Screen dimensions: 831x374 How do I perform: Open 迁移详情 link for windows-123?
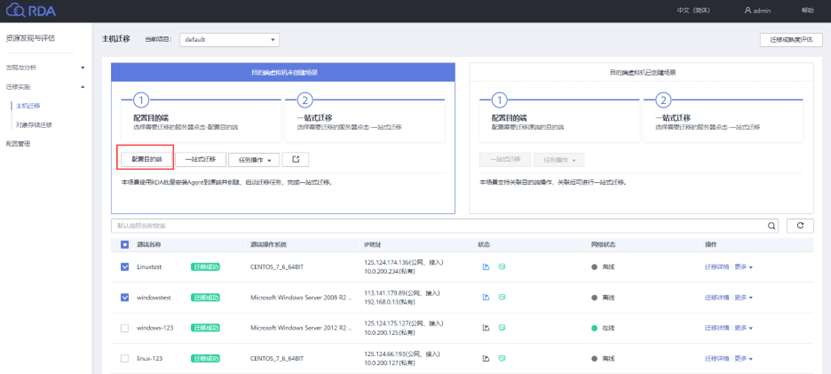717,328
